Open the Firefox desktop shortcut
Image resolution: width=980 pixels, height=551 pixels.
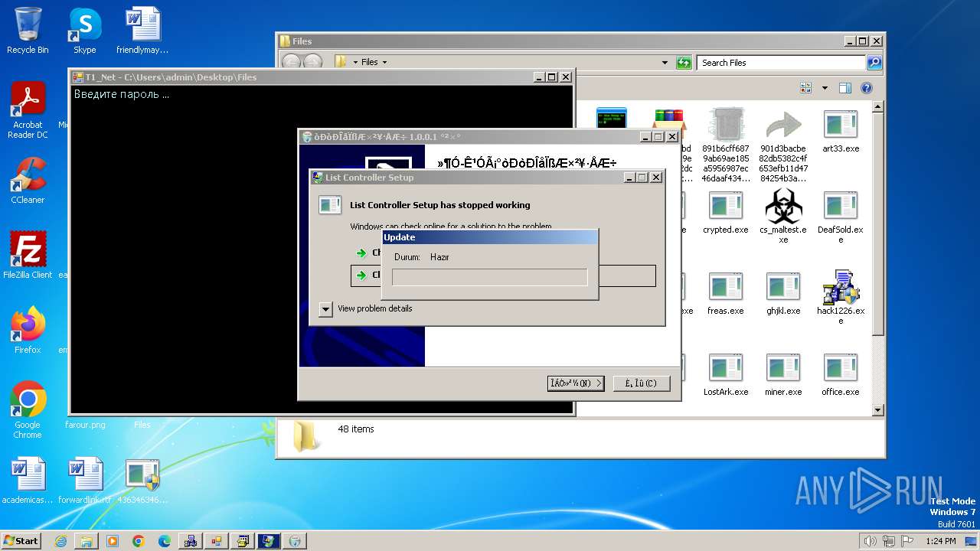point(28,330)
